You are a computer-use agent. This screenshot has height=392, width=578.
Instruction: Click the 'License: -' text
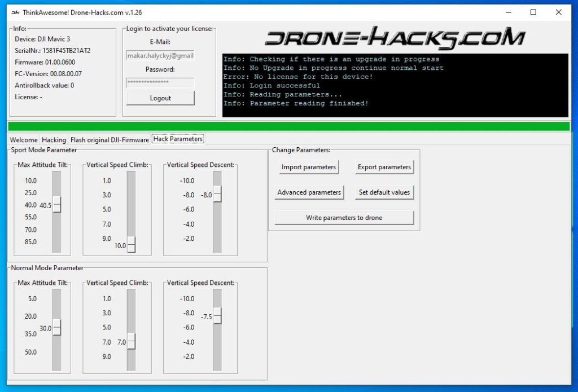pos(28,97)
